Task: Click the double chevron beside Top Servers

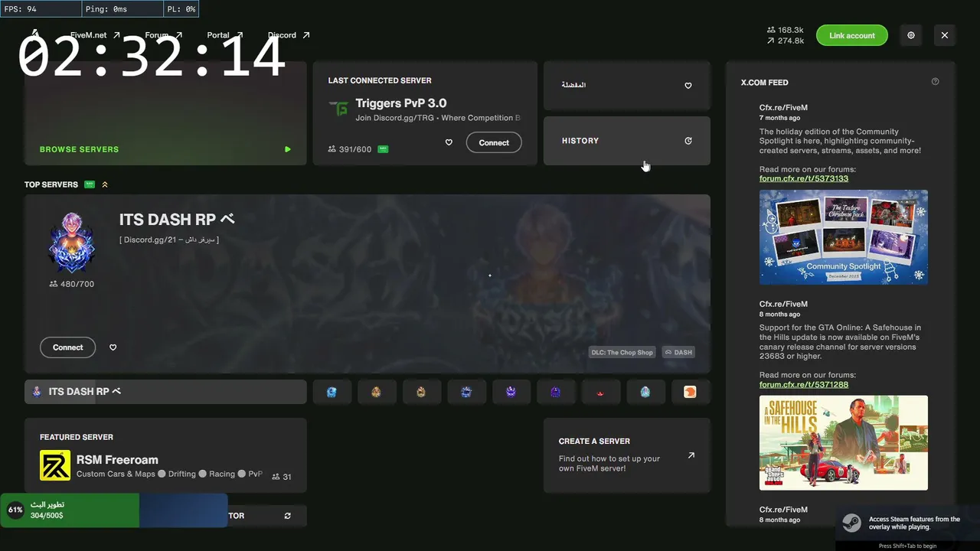Action: [x=105, y=184]
